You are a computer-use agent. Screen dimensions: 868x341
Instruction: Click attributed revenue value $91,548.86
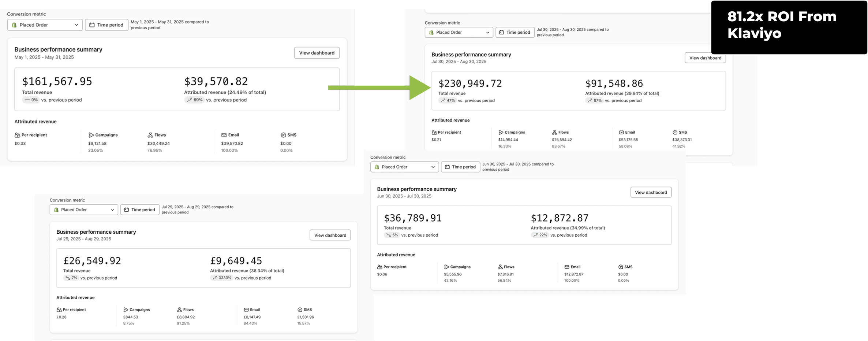(614, 84)
